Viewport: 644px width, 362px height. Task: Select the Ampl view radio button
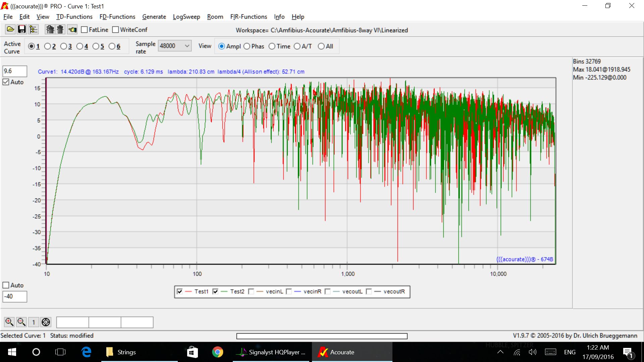tap(222, 46)
